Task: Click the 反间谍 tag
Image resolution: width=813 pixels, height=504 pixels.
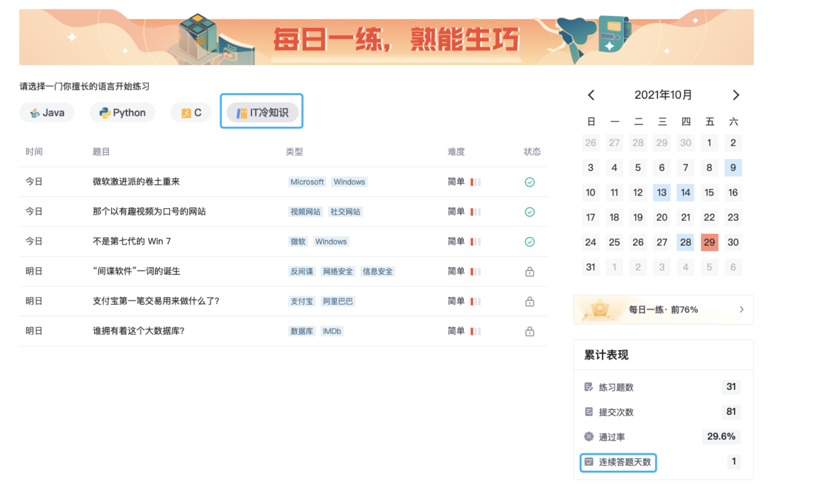Action: 302,272
